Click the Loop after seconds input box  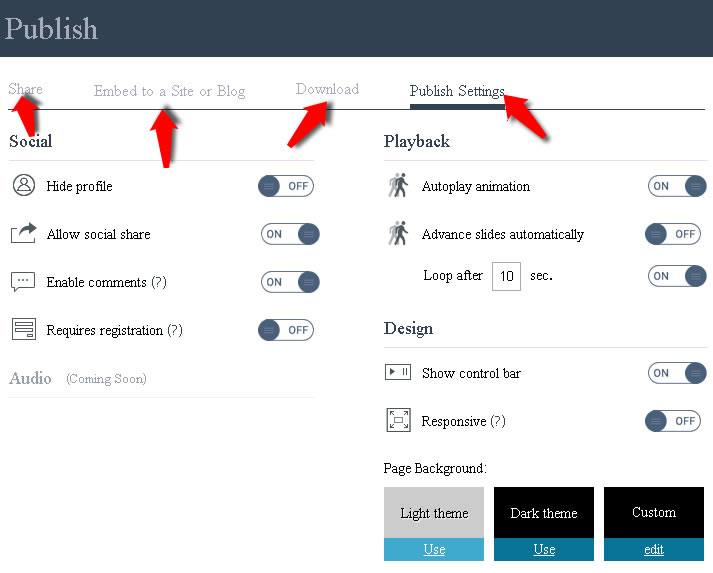click(x=506, y=276)
